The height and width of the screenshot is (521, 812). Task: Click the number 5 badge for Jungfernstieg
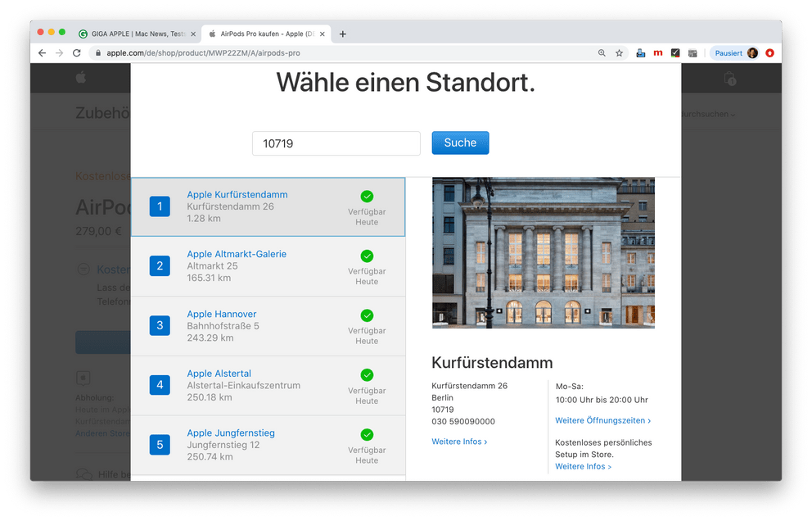coord(160,445)
